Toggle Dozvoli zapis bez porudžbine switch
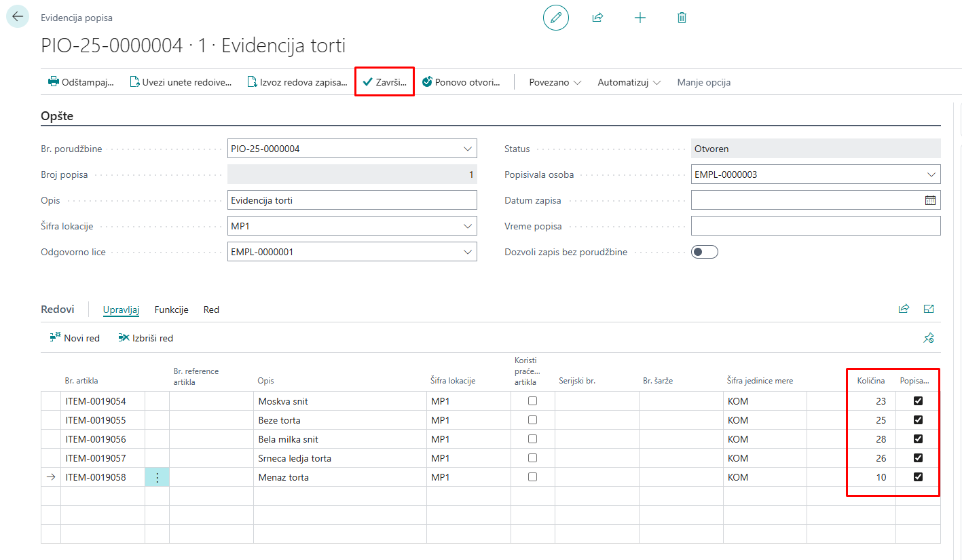The width and height of the screenshot is (962, 560). click(704, 252)
